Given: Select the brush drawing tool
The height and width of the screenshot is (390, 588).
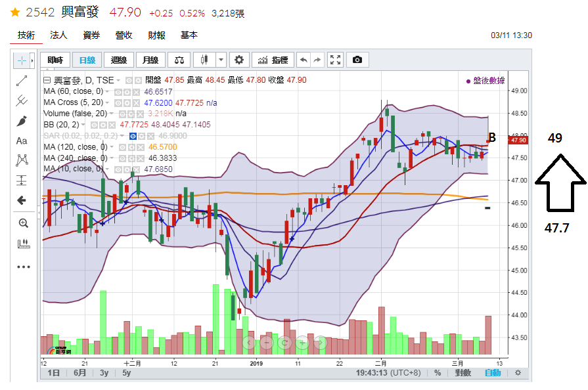Looking at the screenshot, I should point(22,121).
